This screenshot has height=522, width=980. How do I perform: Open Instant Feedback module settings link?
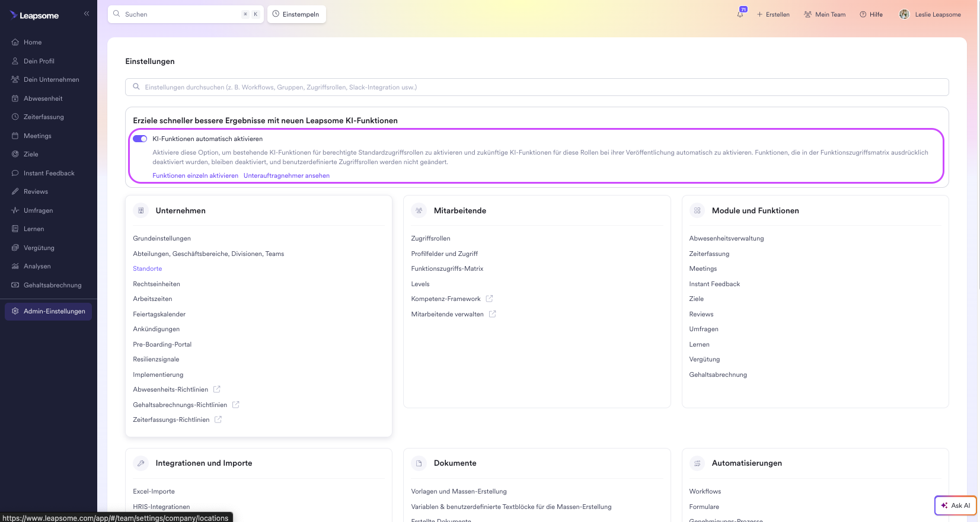714,284
